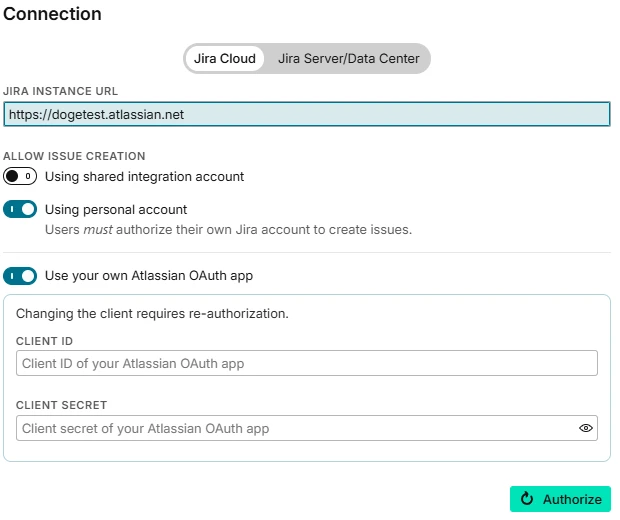Show client secret with eye icon

(586, 428)
